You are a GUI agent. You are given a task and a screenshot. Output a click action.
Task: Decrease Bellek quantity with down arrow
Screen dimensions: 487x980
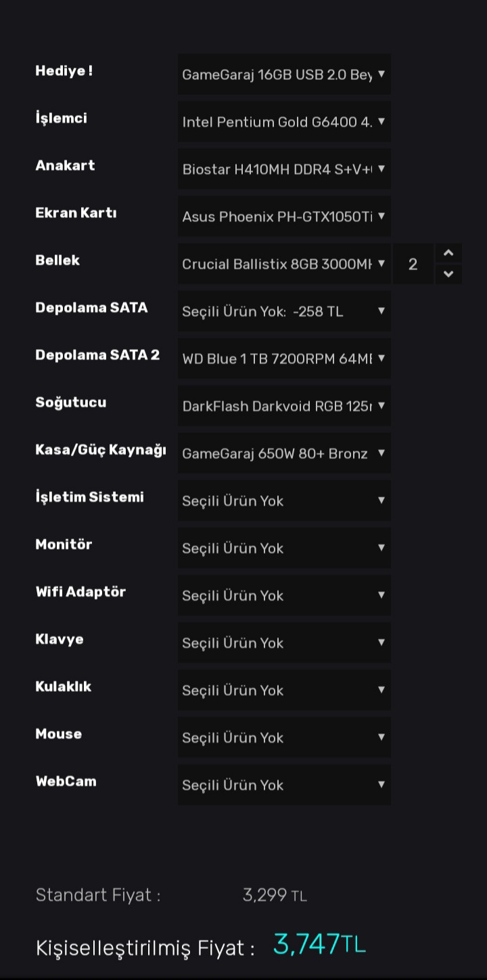[x=448, y=274]
